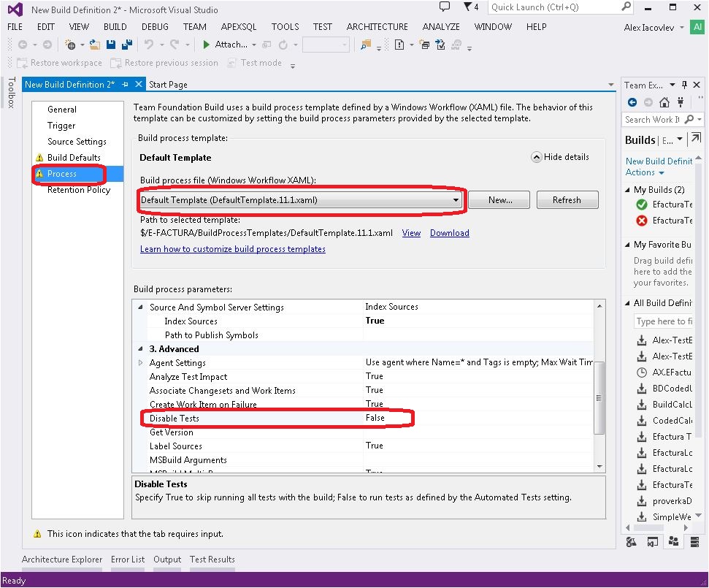Viewport: 709px width, 588px height.
Task: Select the Retention Policy section
Action: tap(79, 190)
